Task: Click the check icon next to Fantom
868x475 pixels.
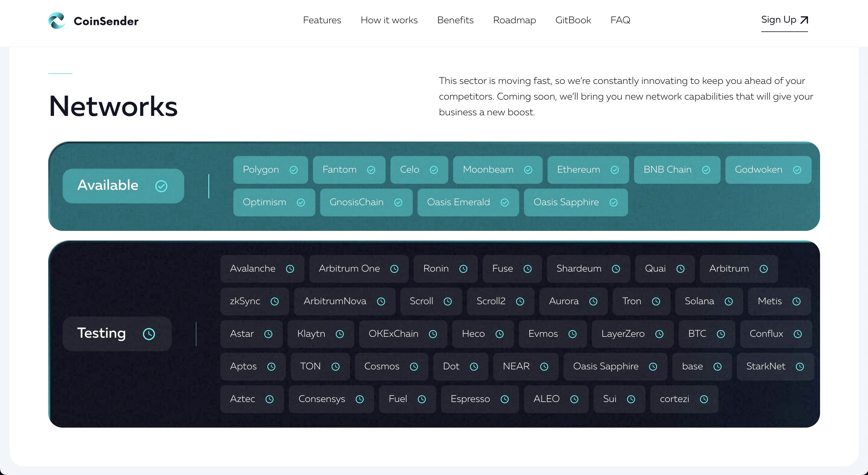Action: [x=371, y=170]
